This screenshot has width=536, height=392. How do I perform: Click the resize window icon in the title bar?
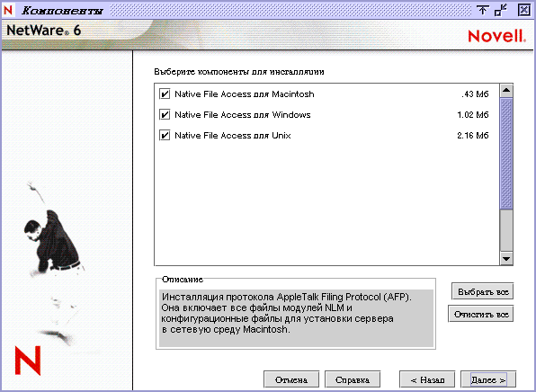click(501, 10)
